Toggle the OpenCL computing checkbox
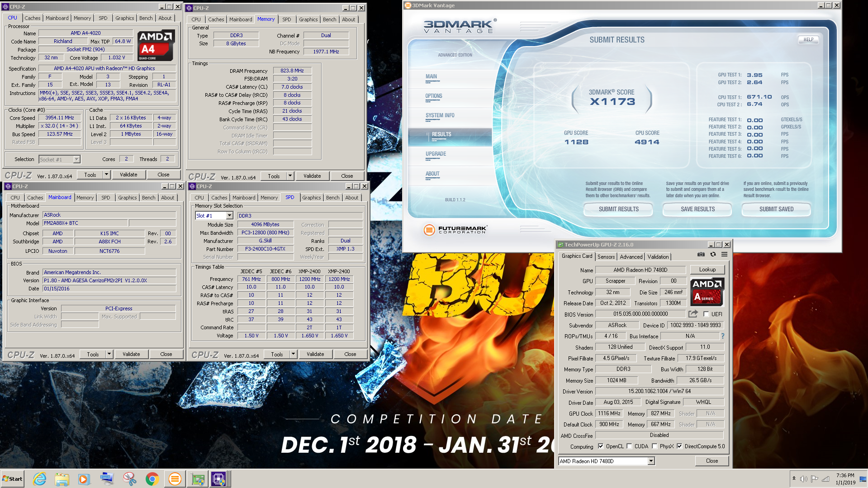 tap(601, 446)
